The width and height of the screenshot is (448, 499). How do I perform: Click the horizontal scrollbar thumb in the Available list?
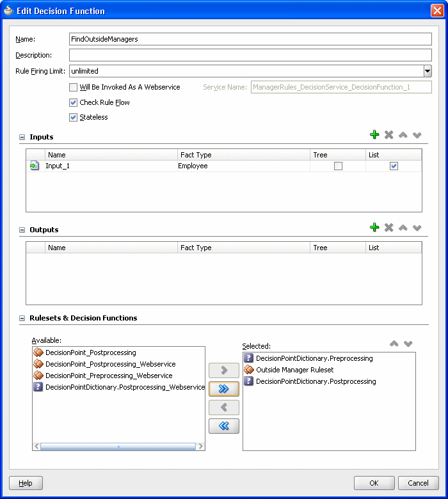click(x=118, y=447)
